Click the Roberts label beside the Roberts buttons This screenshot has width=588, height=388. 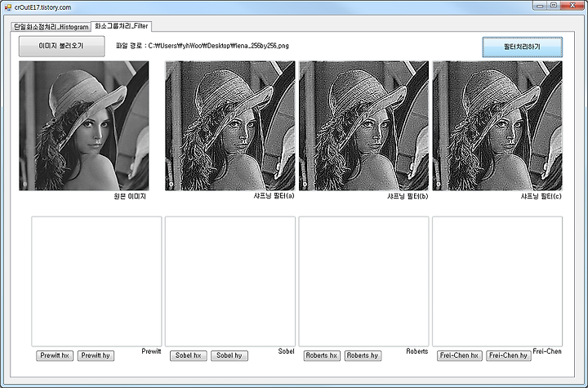pyautogui.click(x=417, y=351)
